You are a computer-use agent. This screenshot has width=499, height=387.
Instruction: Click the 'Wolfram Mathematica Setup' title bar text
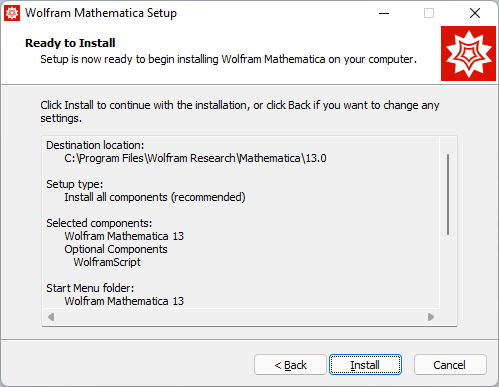pos(101,13)
